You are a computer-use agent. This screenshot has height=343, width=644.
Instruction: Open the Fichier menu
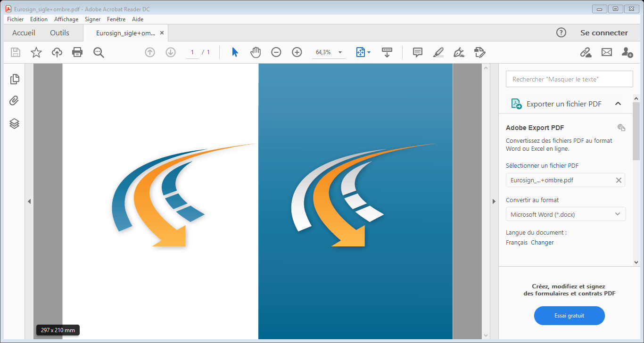(x=16, y=19)
